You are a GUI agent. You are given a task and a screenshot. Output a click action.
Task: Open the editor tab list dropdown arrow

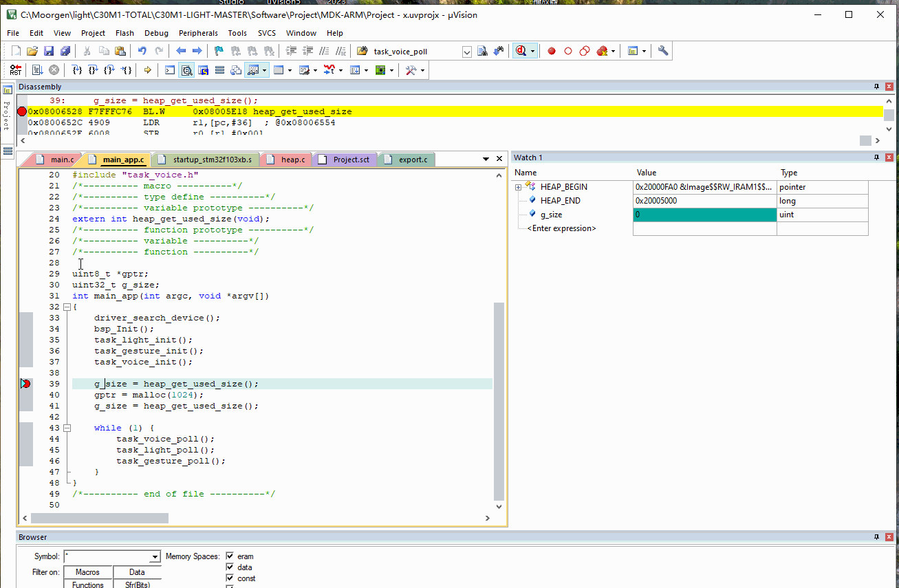(486, 159)
